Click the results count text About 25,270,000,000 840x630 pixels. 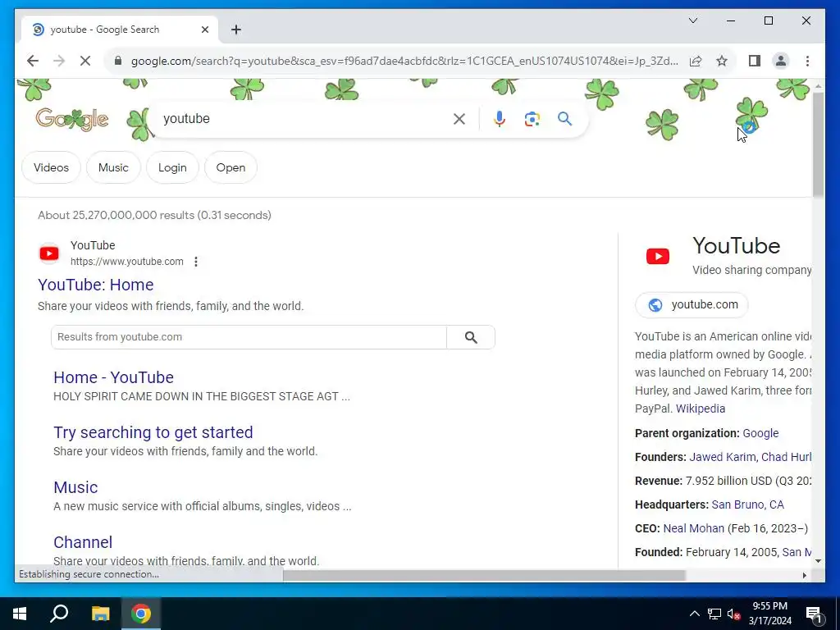pos(154,216)
